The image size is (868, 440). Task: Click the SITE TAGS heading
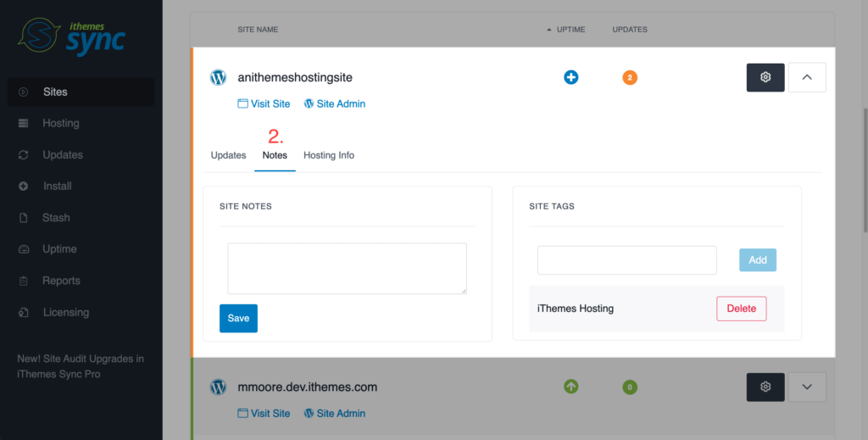pyautogui.click(x=552, y=207)
